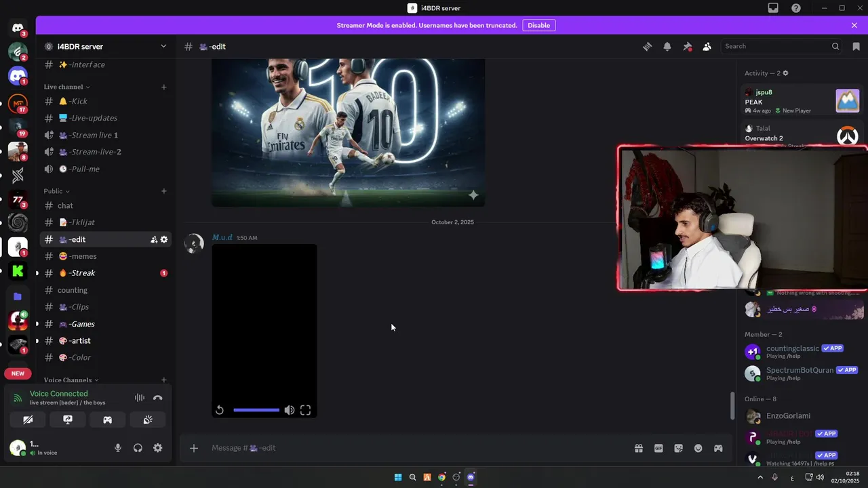This screenshot has height=488, width=868.
Task: Collapse the Public category
Action: 56,191
